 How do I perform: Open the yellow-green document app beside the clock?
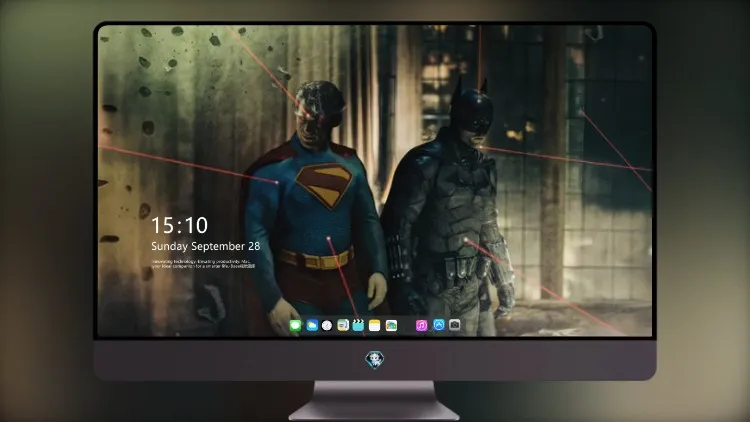(x=343, y=325)
